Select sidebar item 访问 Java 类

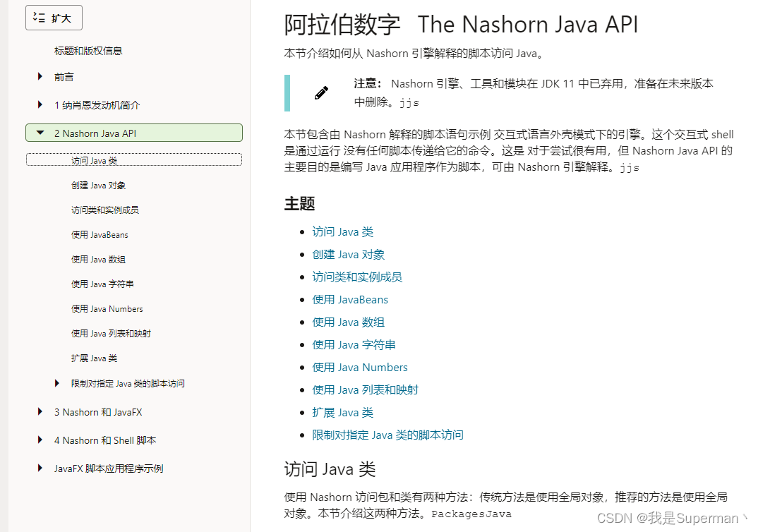click(x=134, y=160)
